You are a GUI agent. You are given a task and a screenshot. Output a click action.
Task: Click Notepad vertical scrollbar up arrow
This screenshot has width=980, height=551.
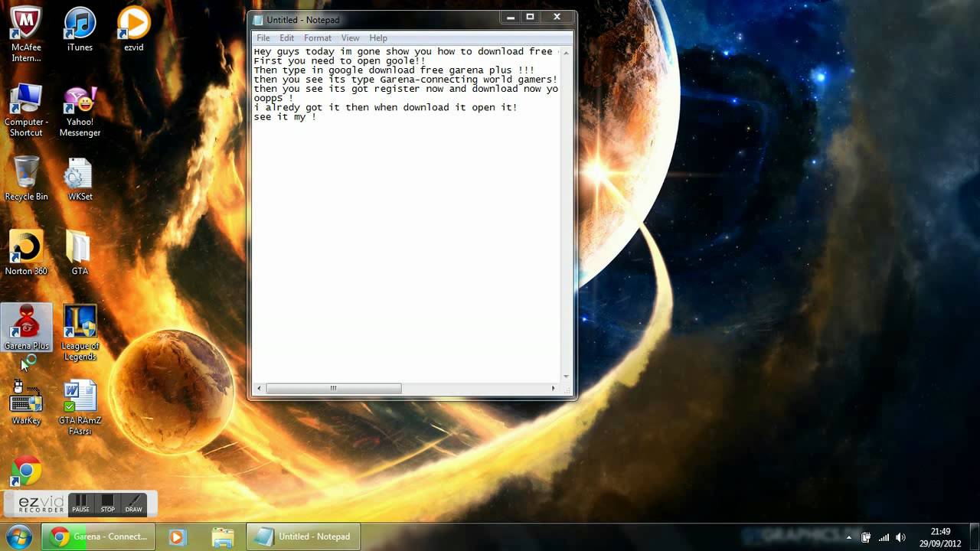pos(567,51)
